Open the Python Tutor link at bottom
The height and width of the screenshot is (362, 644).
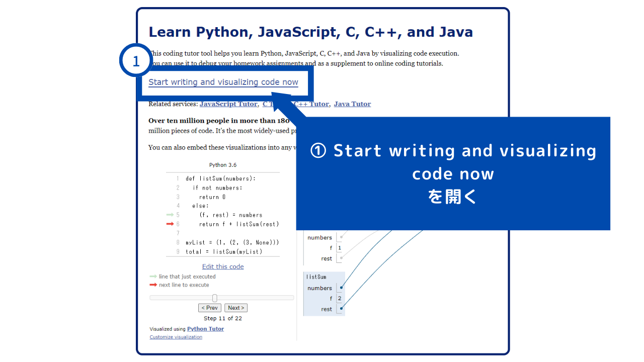click(x=205, y=329)
